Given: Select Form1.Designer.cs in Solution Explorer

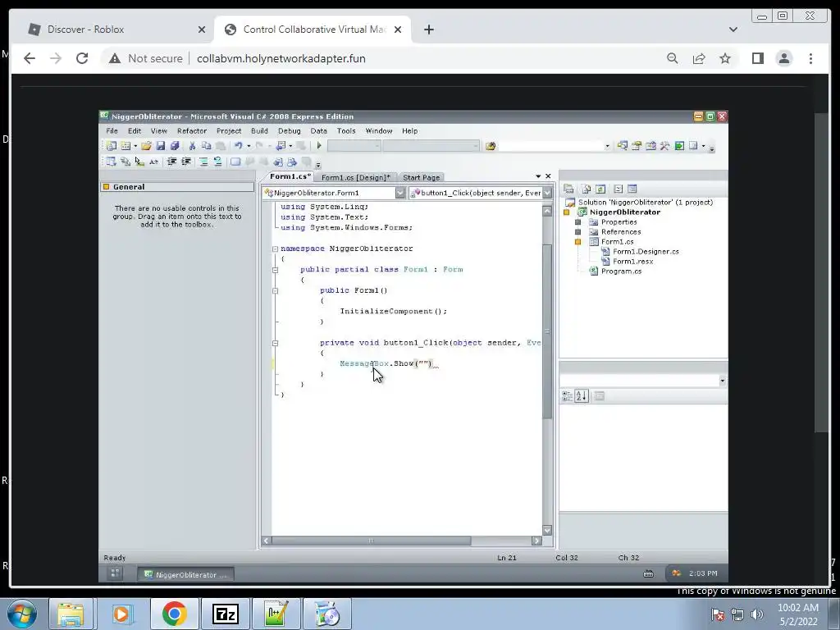Looking at the screenshot, I should tap(646, 252).
